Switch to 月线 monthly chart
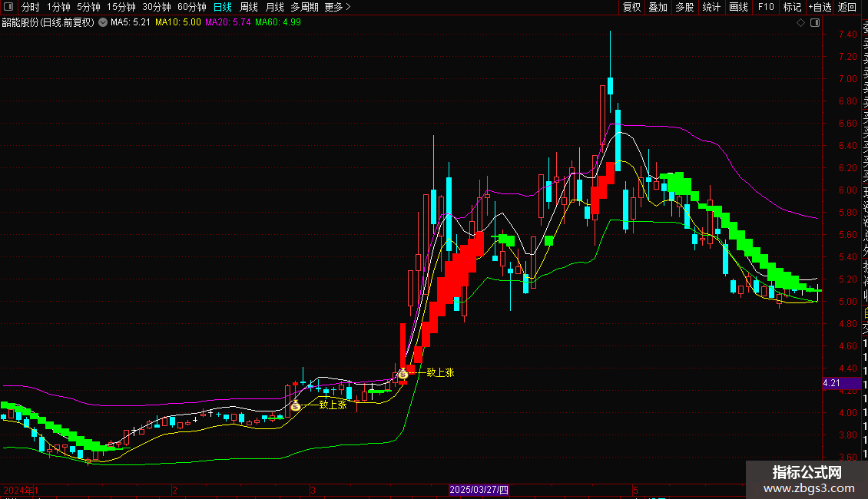868x499 pixels. [x=274, y=7]
